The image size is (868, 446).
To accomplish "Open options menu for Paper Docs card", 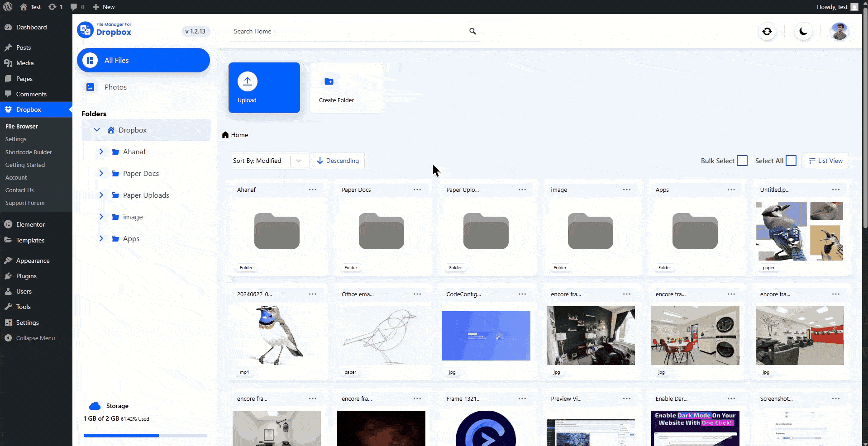I will pos(417,190).
